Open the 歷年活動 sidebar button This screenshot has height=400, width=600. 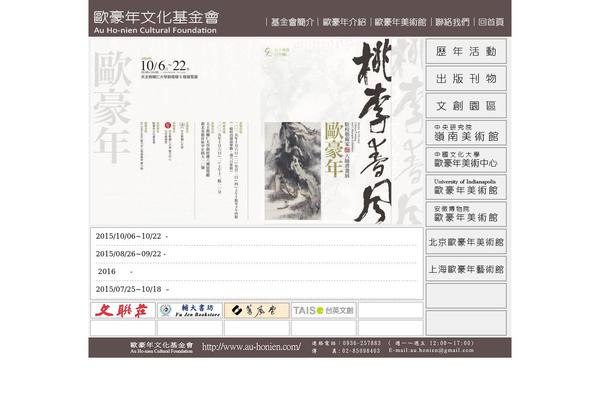(466, 51)
